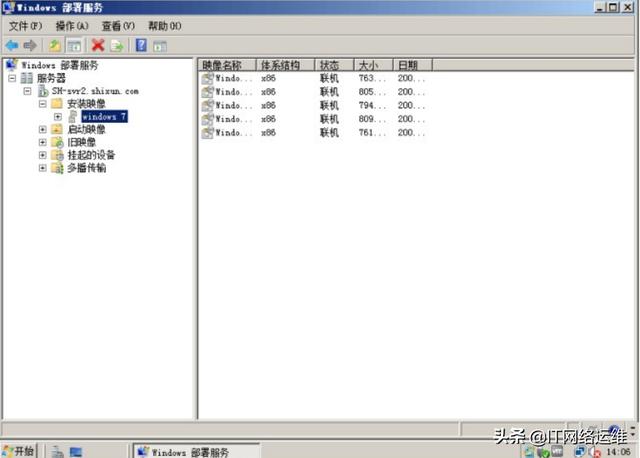The height and width of the screenshot is (458, 640).
Task: Select the 启动映像 folder
Action: (86, 129)
